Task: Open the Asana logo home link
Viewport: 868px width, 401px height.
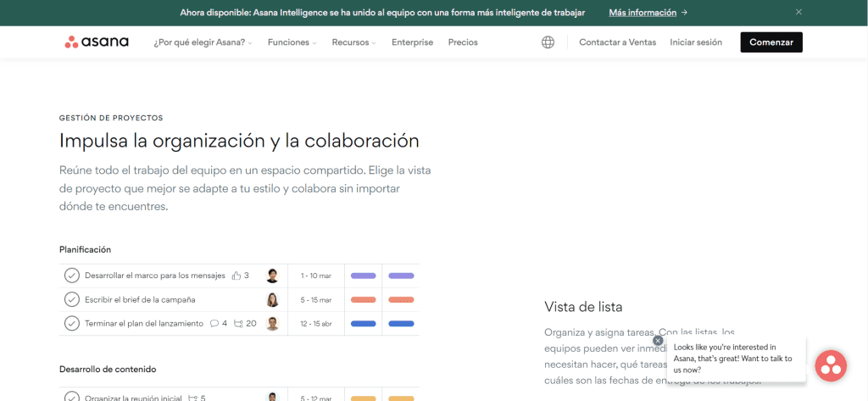Action: [x=97, y=42]
